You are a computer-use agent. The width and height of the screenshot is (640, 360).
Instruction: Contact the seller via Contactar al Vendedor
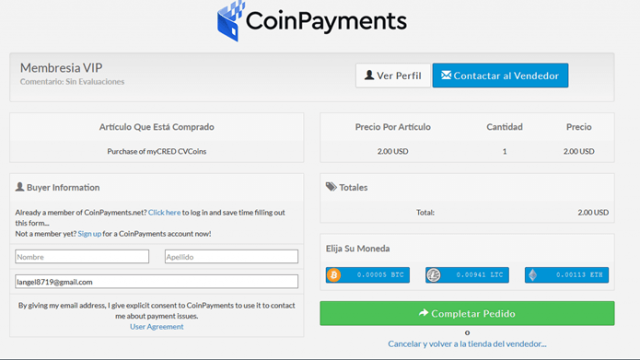[x=500, y=76]
